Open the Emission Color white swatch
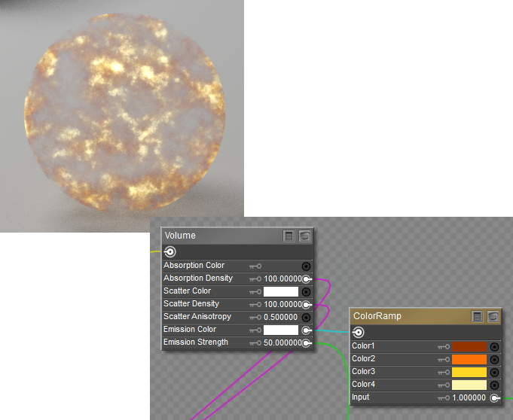This screenshot has height=420, width=513. pyautogui.click(x=281, y=330)
